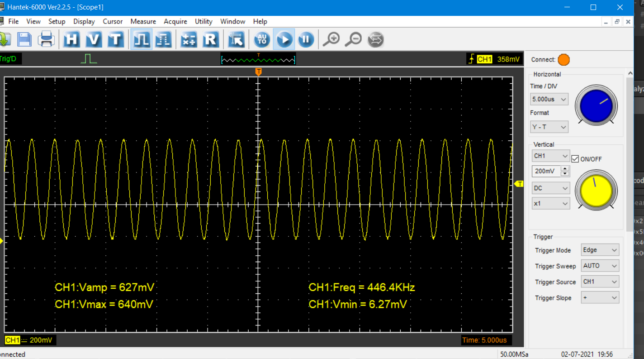Open the Setup menu
The image size is (644, 359).
pos(57,21)
